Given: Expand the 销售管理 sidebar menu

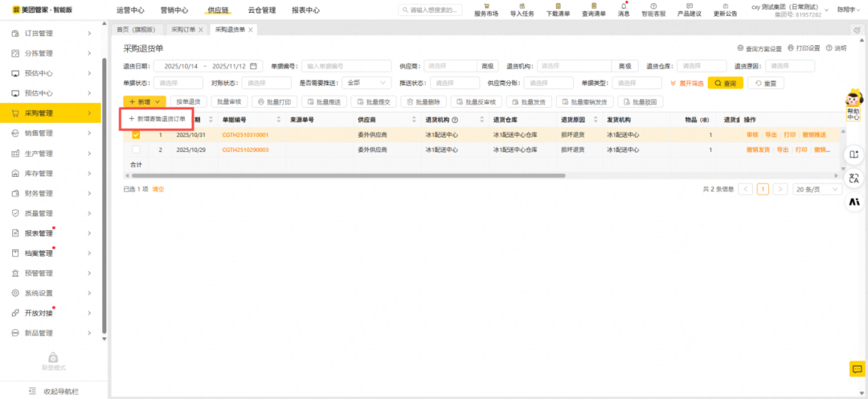Looking at the screenshot, I should (51, 134).
